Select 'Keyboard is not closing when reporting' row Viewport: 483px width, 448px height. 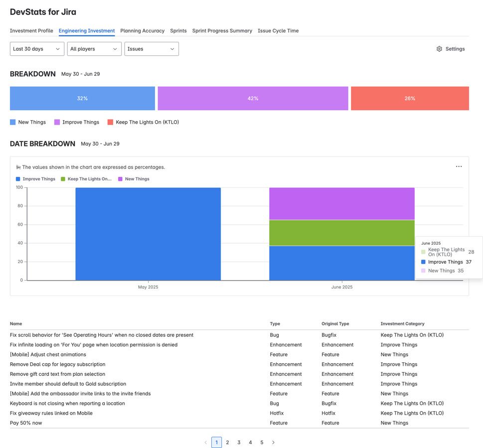[239, 403]
